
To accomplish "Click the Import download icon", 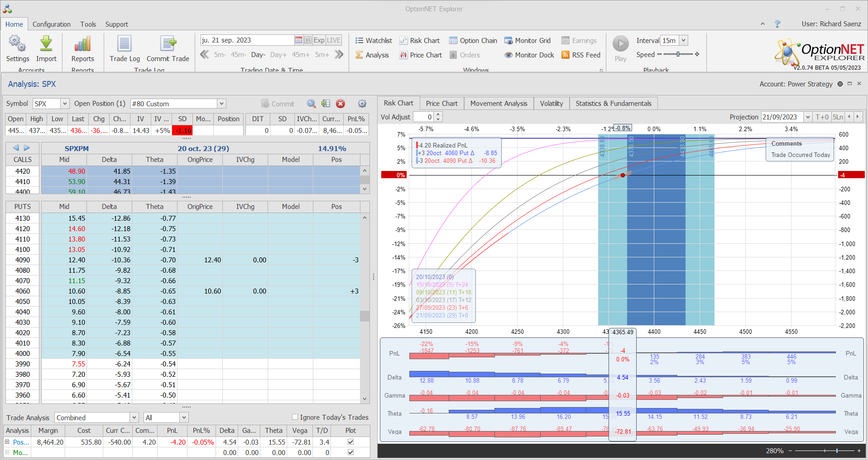I will [x=46, y=44].
